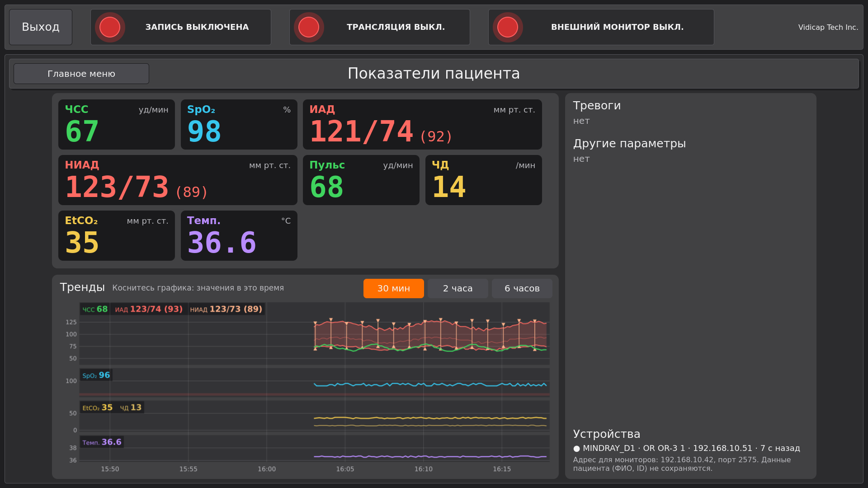868x488 pixels.
Task: Toggle the ТРАНСЛЯЦИЯ ВЫКЛ. broadcast button
Action: (380, 27)
